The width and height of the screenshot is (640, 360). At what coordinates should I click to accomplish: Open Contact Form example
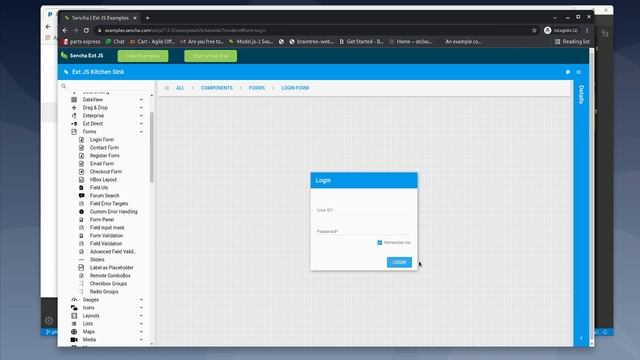point(104,148)
